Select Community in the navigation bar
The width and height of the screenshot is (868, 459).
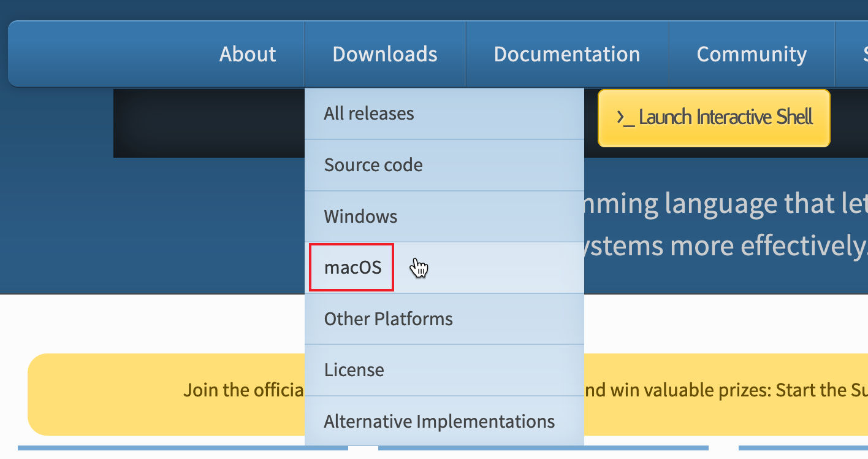(x=752, y=54)
